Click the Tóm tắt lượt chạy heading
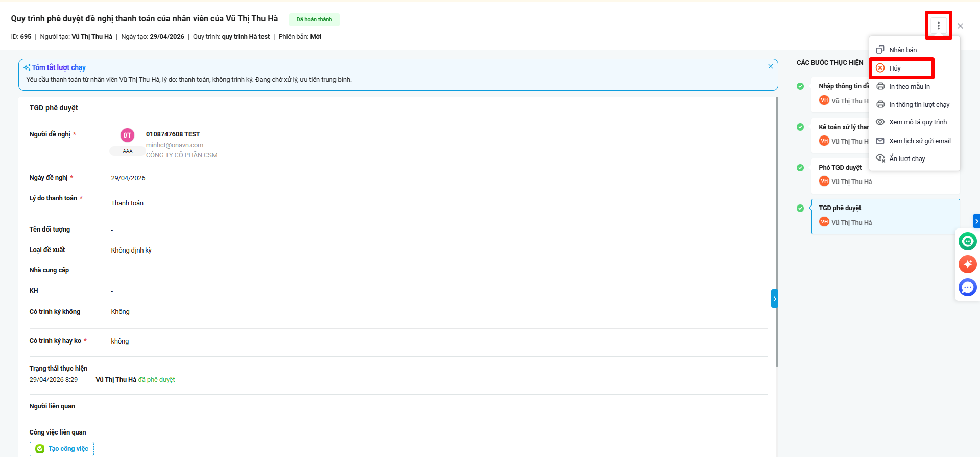Screen dimensions: 980x457 (x=59, y=67)
